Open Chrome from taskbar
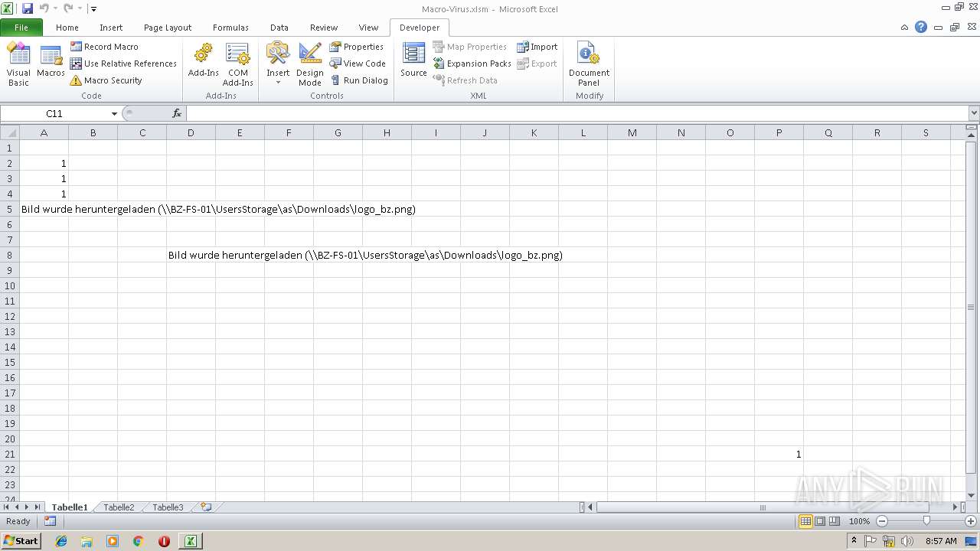 (139, 541)
